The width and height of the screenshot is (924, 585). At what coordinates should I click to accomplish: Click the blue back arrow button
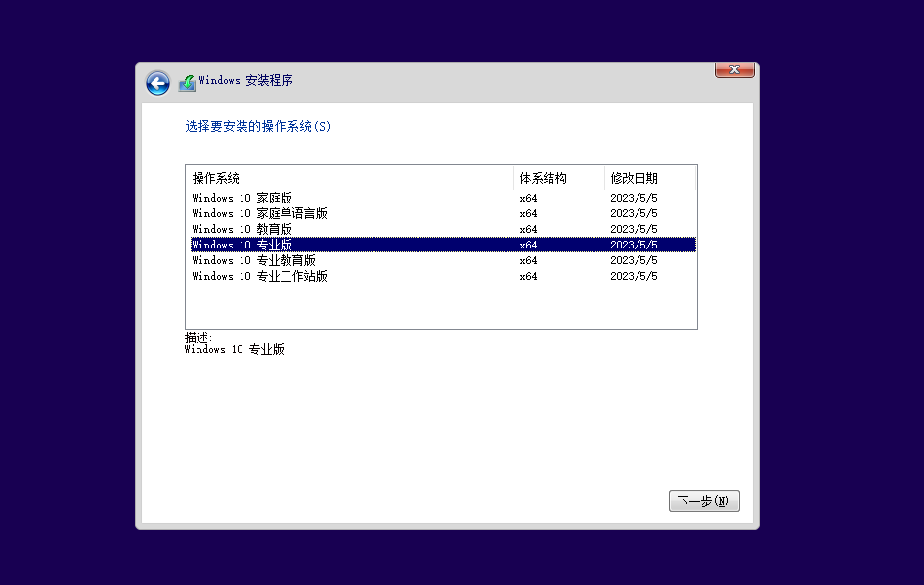[158, 83]
